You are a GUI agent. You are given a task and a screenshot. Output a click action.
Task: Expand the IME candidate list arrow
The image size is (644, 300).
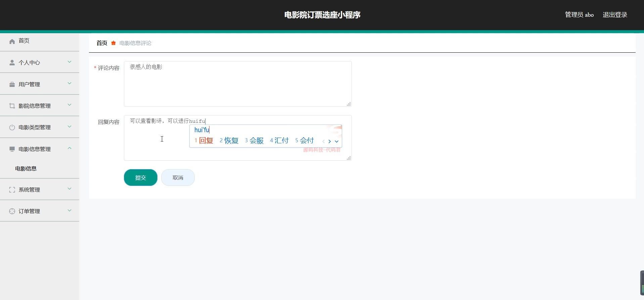[x=336, y=141]
